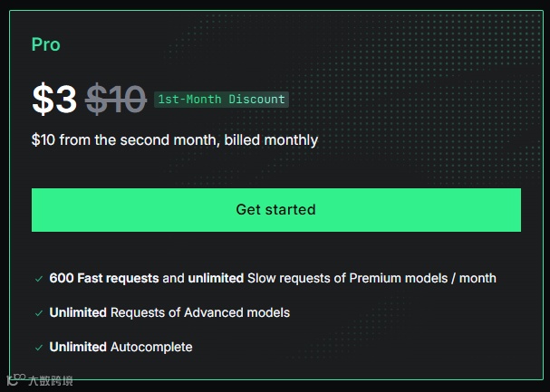This screenshot has height=392, width=550.
Task: Click the Slow requests of Premium models text
Action: coord(347,278)
